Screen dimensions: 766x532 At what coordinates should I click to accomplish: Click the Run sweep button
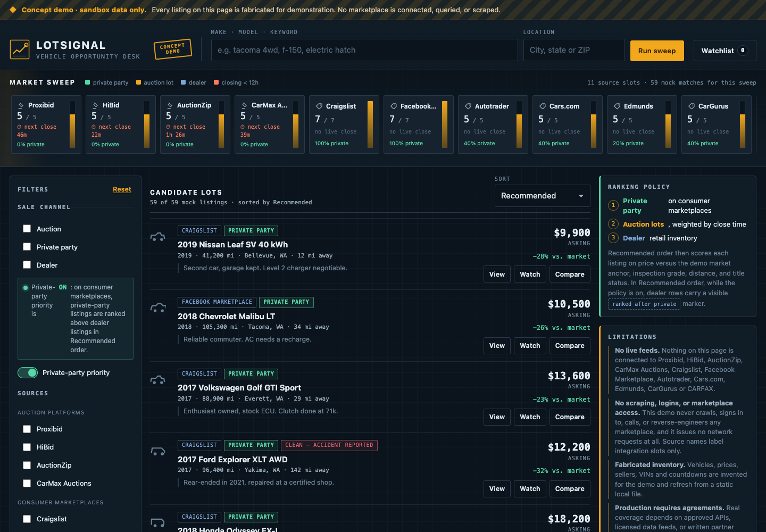coord(657,51)
